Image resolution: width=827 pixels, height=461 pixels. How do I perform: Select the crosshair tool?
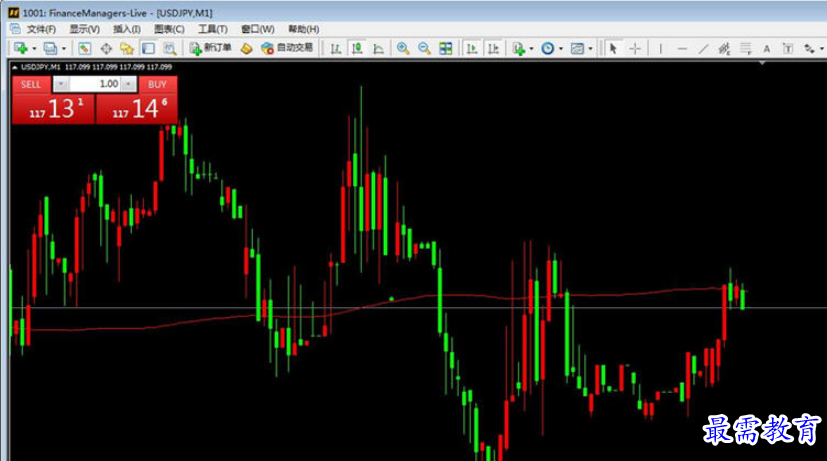[x=635, y=49]
